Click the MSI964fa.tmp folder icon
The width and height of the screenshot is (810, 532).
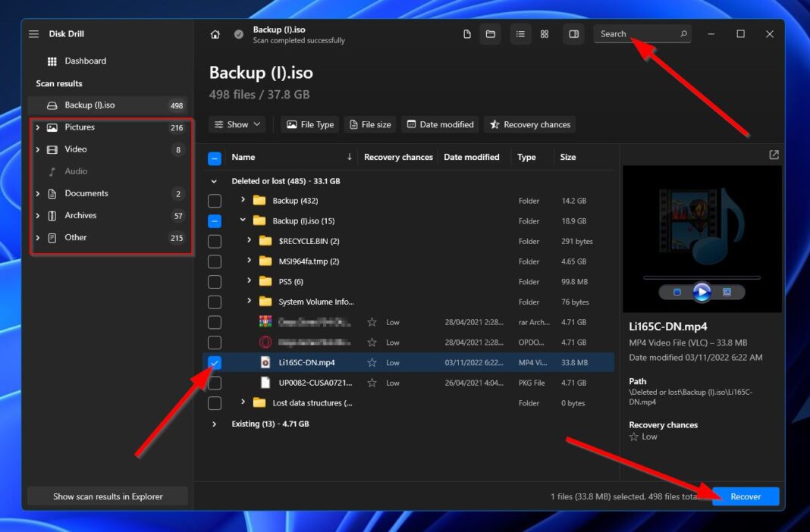tap(265, 261)
